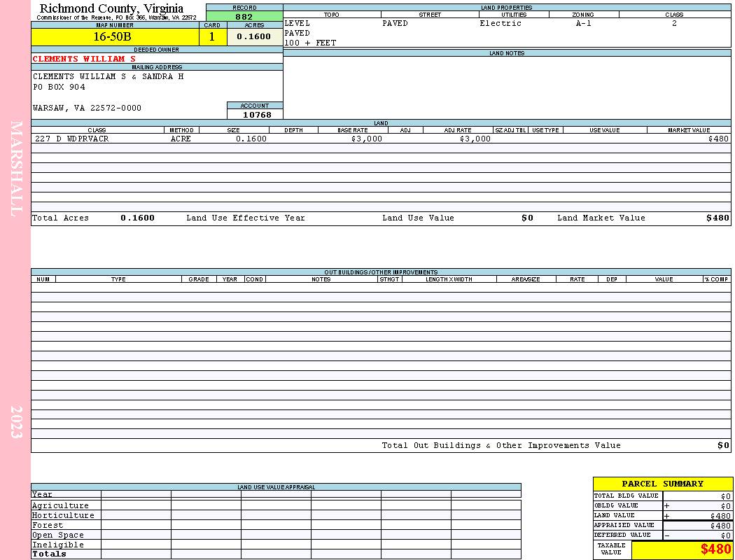The width and height of the screenshot is (735, 560).
Task: Click the WARSAW, VA 22572-0000 line
Action: (x=87, y=108)
